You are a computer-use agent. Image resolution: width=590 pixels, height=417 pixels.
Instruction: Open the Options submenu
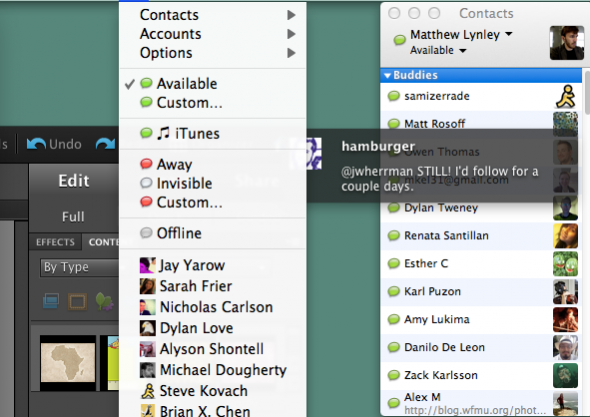point(213,53)
